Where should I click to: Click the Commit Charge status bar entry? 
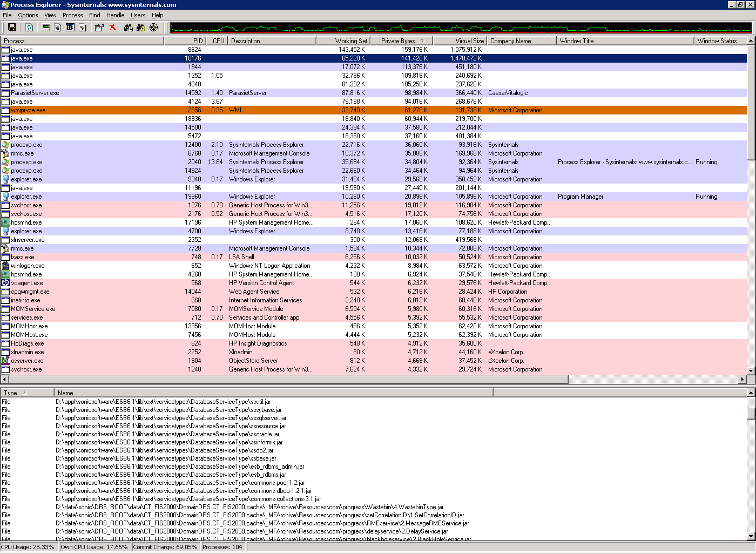coord(165,547)
